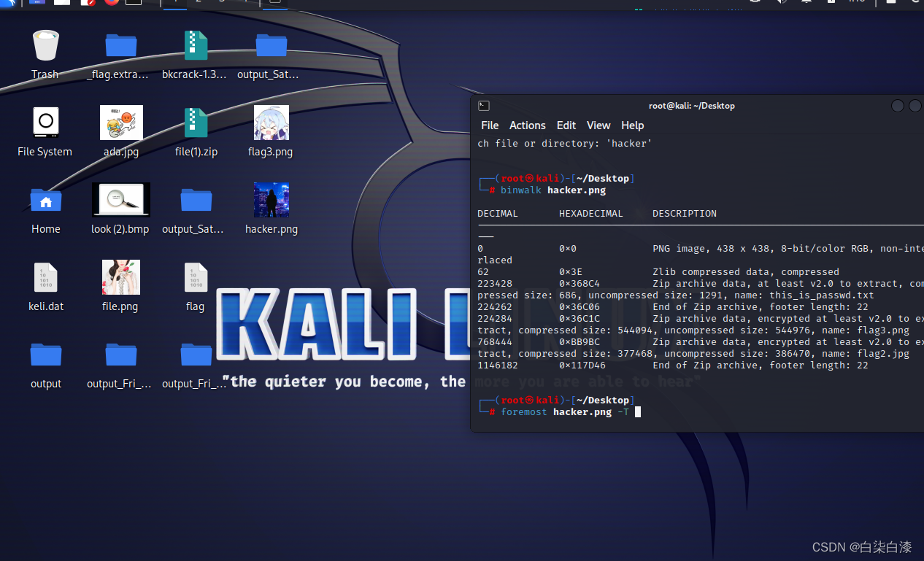Click the 'binwalk hacker.png' command text
This screenshot has width=924, height=561.
click(553, 190)
